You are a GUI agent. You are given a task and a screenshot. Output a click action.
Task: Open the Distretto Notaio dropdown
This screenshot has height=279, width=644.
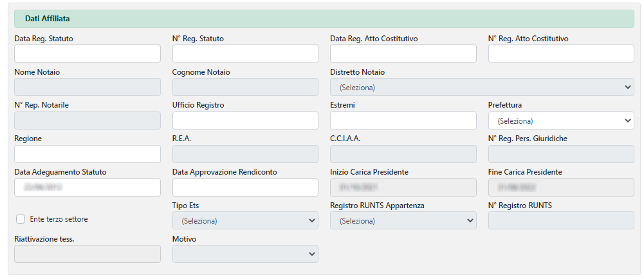[482, 87]
